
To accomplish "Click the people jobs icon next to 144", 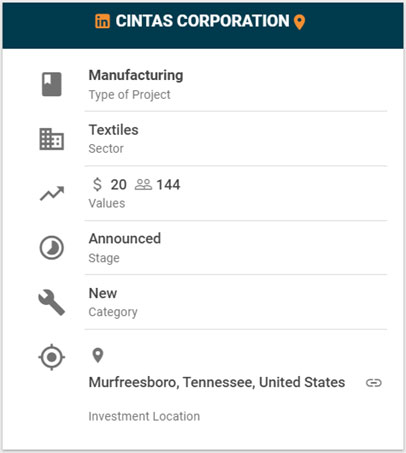I will click(143, 184).
